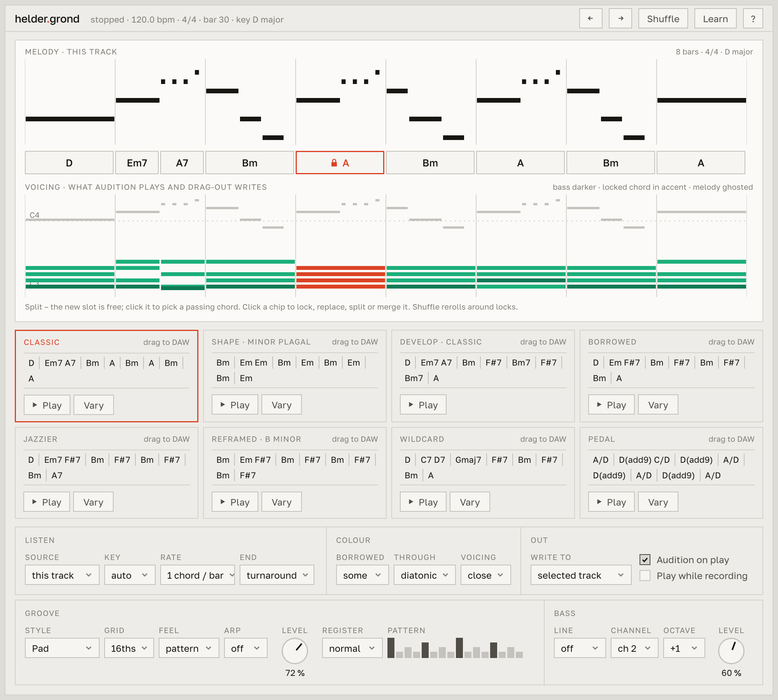Play the Borrowed progression
The image size is (778, 700).
[x=612, y=405]
